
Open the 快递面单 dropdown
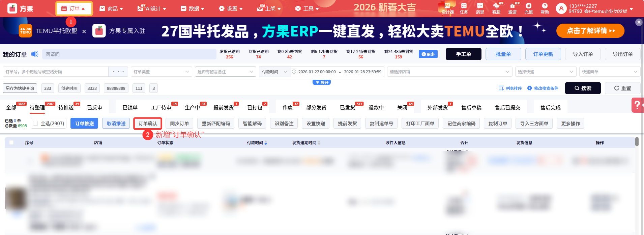[610, 72]
